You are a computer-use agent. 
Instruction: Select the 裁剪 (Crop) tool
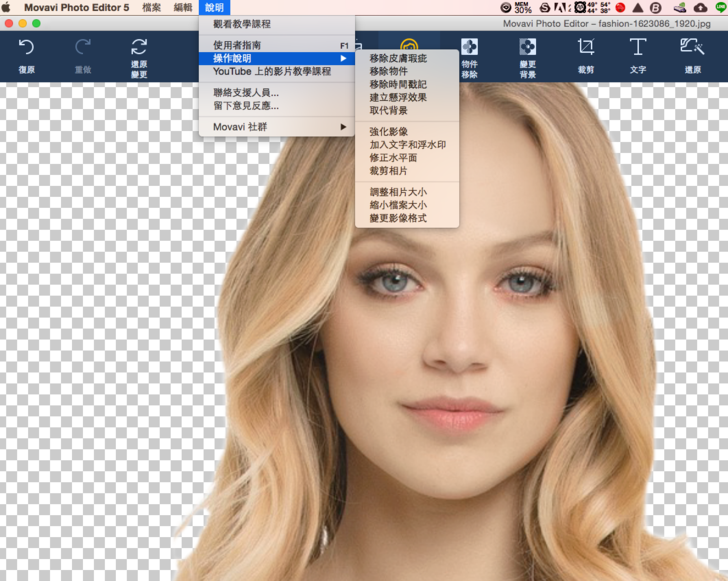[x=586, y=47]
